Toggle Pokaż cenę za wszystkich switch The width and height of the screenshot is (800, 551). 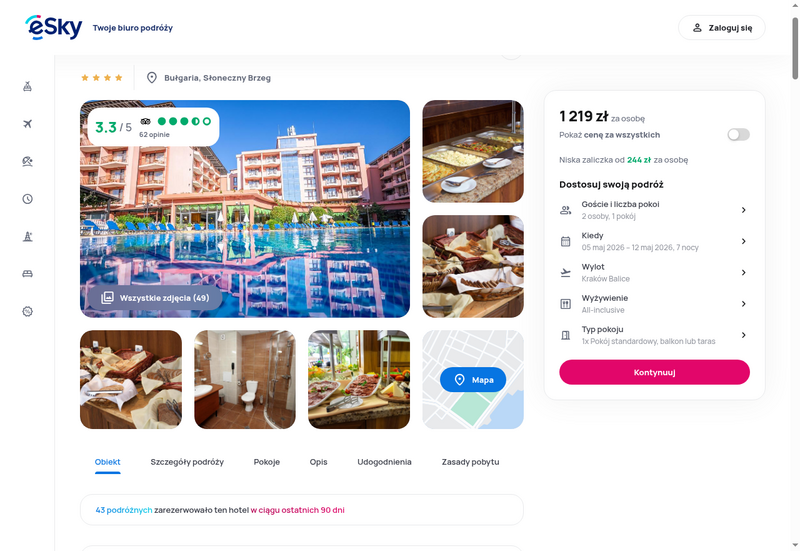(x=738, y=135)
